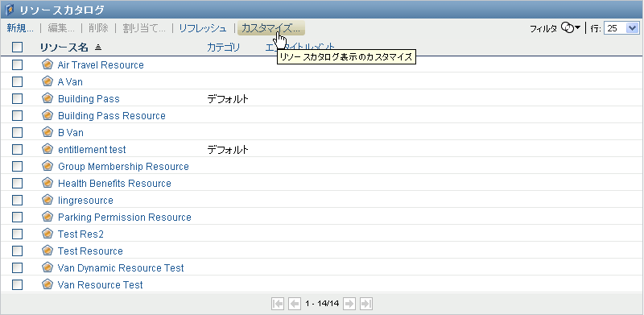This screenshot has height=315, width=644.
Task: Click the icon beside Van Resource Test
Action: 47,284
